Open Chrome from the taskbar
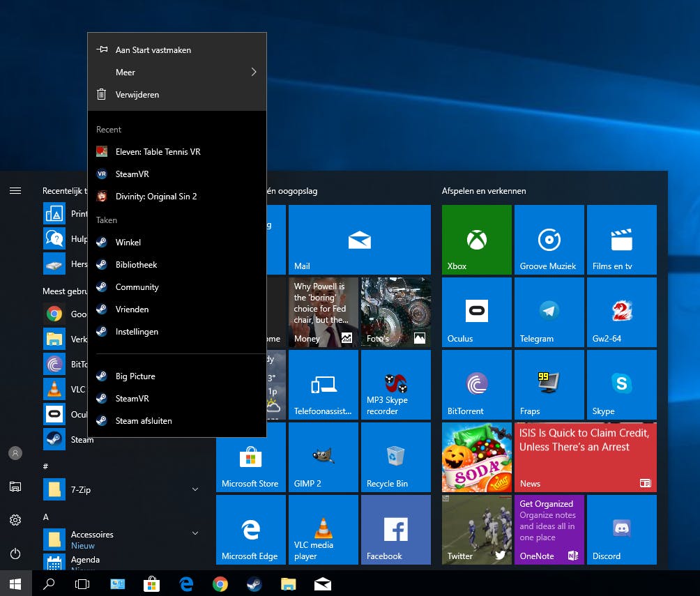This screenshot has height=596, width=700. click(x=220, y=584)
